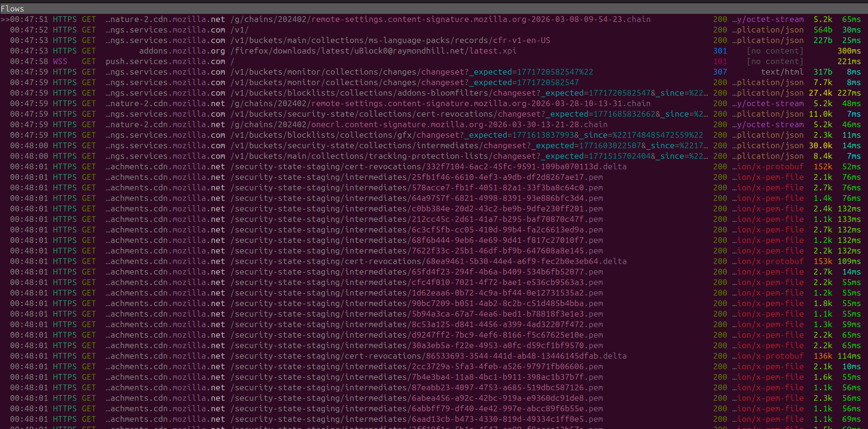
Task: Select the intermediates 7622f33c pem flow
Action: click(x=434, y=251)
